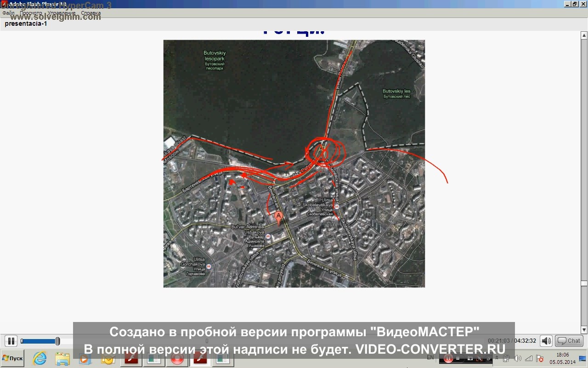Click the Butovskiy les map label
Image resolution: width=588 pixels, height=368 pixels.
396,94
